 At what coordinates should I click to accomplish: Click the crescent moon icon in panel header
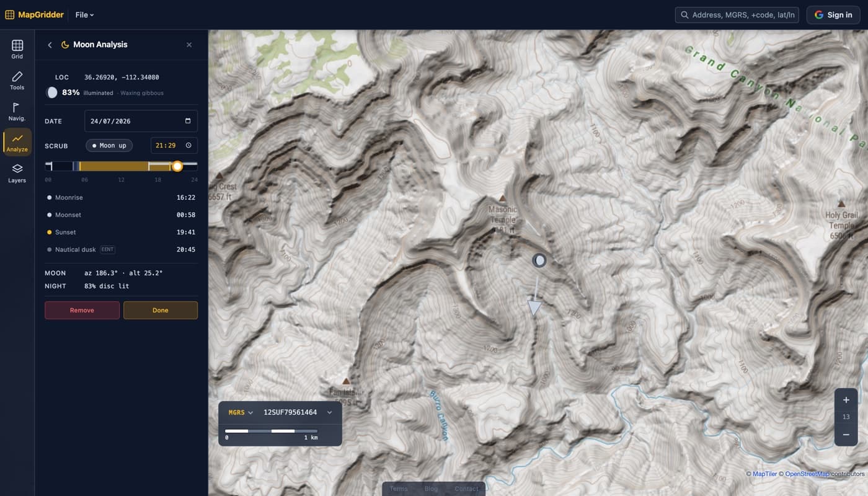64,45
